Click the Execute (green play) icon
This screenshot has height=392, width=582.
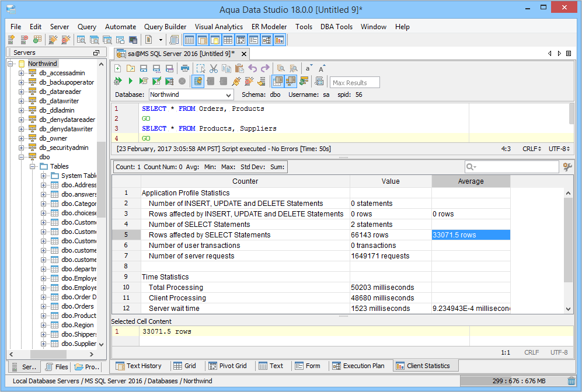click(x=130, y=82)
